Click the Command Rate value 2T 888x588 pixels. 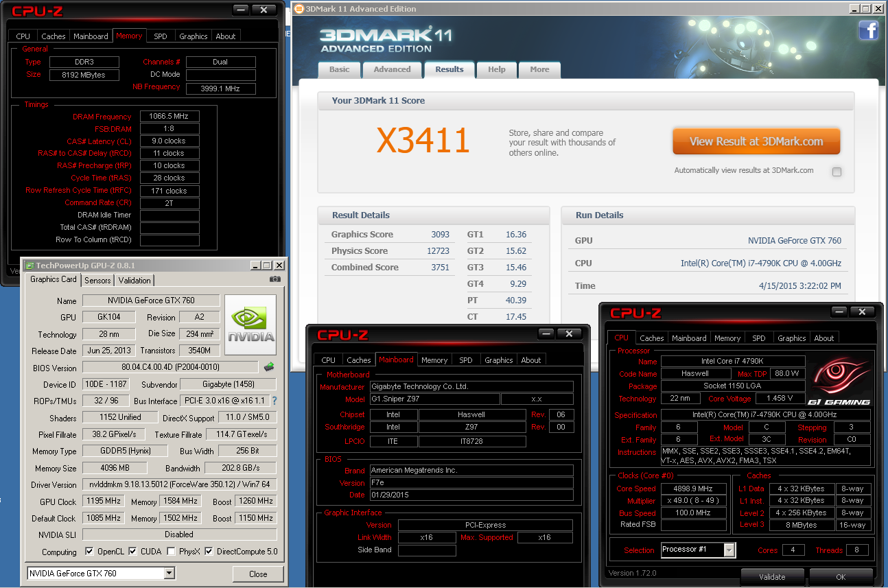pyautogui.click(x=170, y=203)
